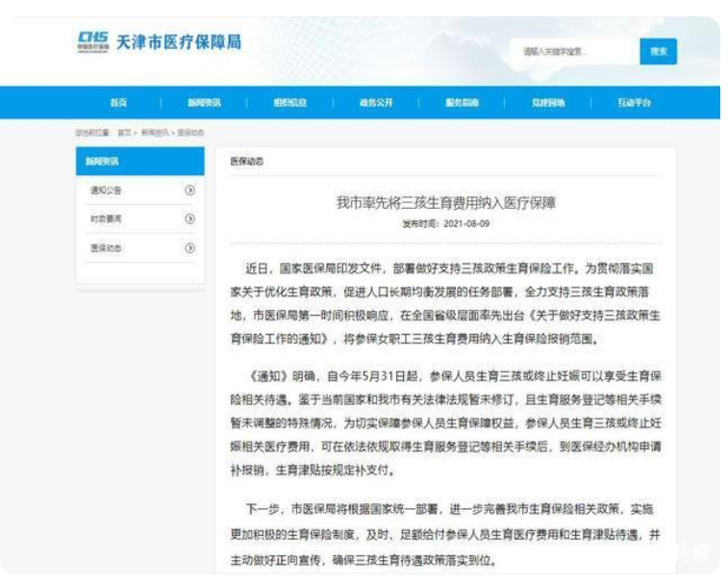Open 服务指南 in the navigation bar
The width and height of the screenshot is (728, 588).
click(462, 103)
